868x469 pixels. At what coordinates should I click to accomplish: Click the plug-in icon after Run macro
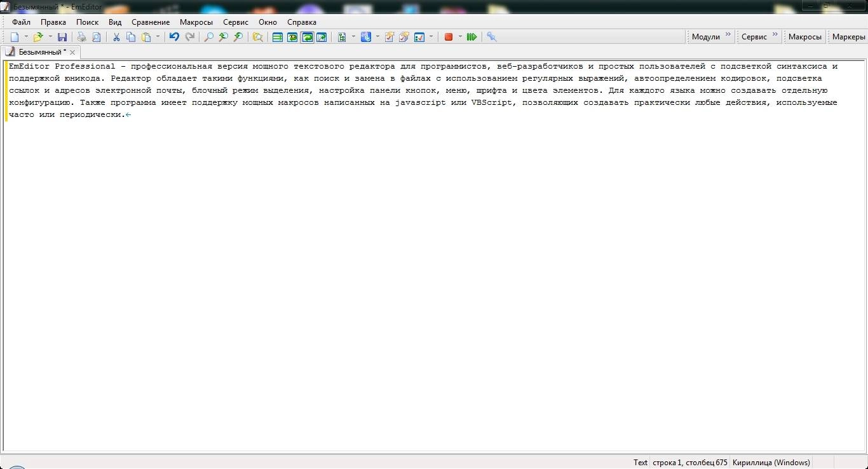tap(491, 37)
